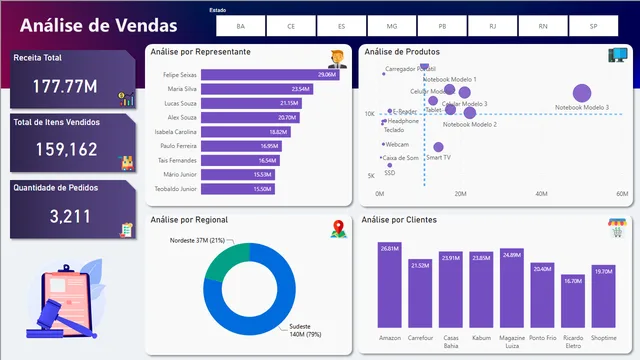
Task: Click the Notebook Modelo 3 bubble
Action: point(582,93)
